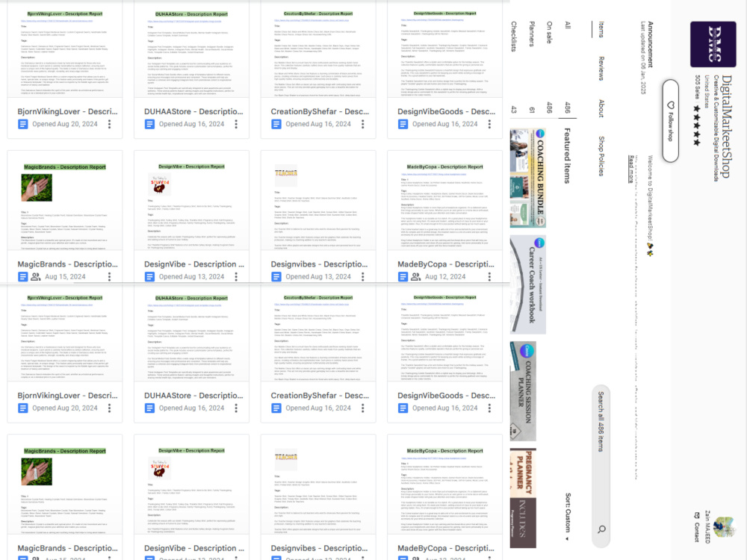Click the search magnifier icon in shop search
This screenshot has width=747, height=560.
coord(601,529)
